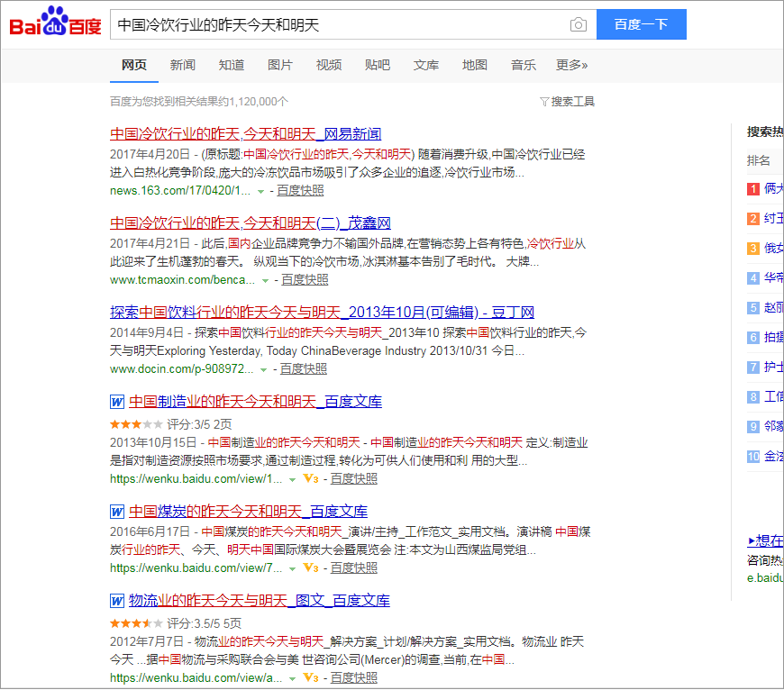784x690 pixels.
Task: Switch to the 图片 tab
Action: point(279,65)
